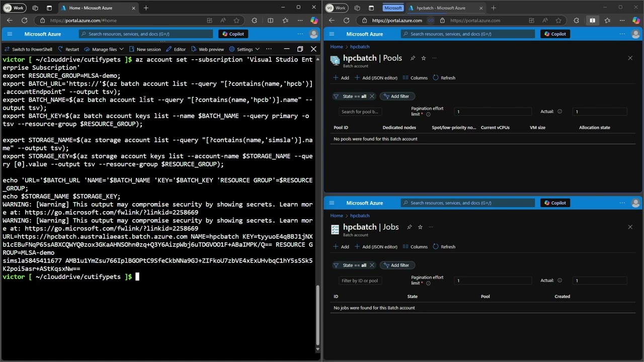
Task: Open account avatar in left Azure window
Action: (x=313, y=34)
